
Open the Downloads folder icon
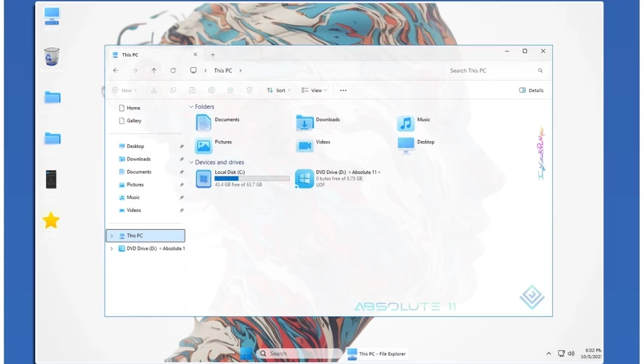point(305,123)
